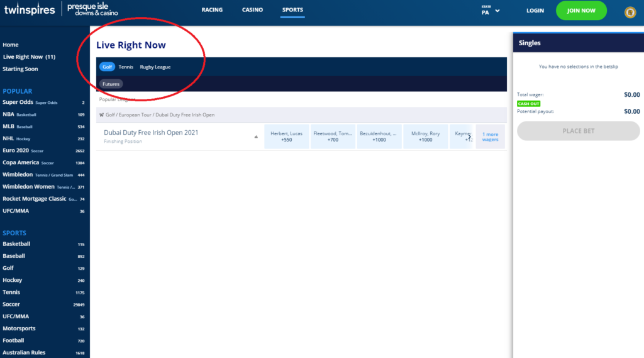Viewport: 644px width, 358px height.
Task: Open Baseball in the Sports list
Action: (x=43, y=256)
